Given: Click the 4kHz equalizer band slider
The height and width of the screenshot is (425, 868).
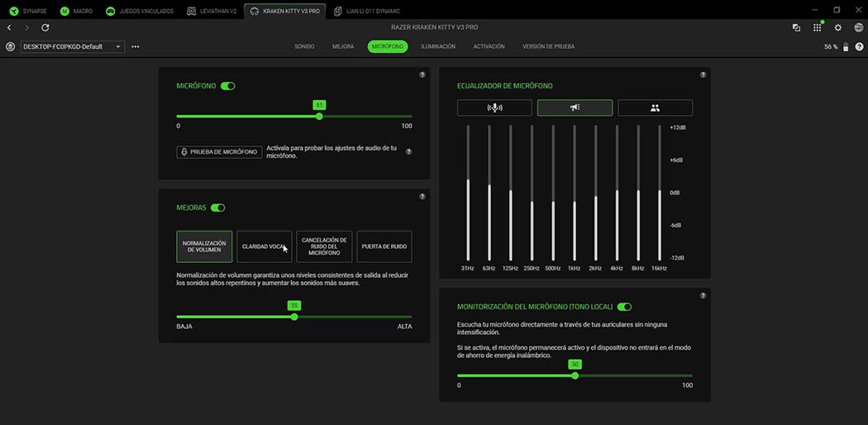Looking at the screenshot, I should click(617, 193).
